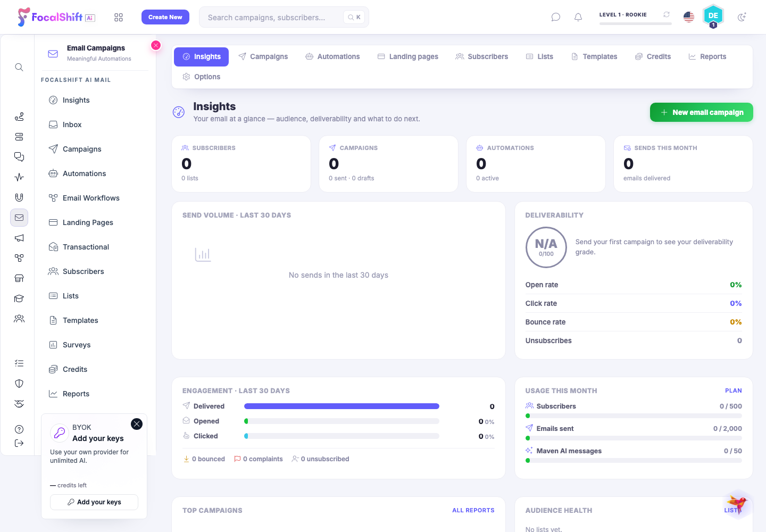Open the left rail handshake icon
This screenshot has height=532, width=766.
[x=19, y=404]
